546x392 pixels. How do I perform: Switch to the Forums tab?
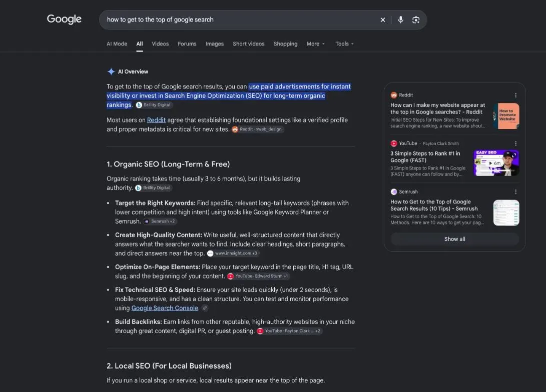pyautogui.click(x=187, y=44)
